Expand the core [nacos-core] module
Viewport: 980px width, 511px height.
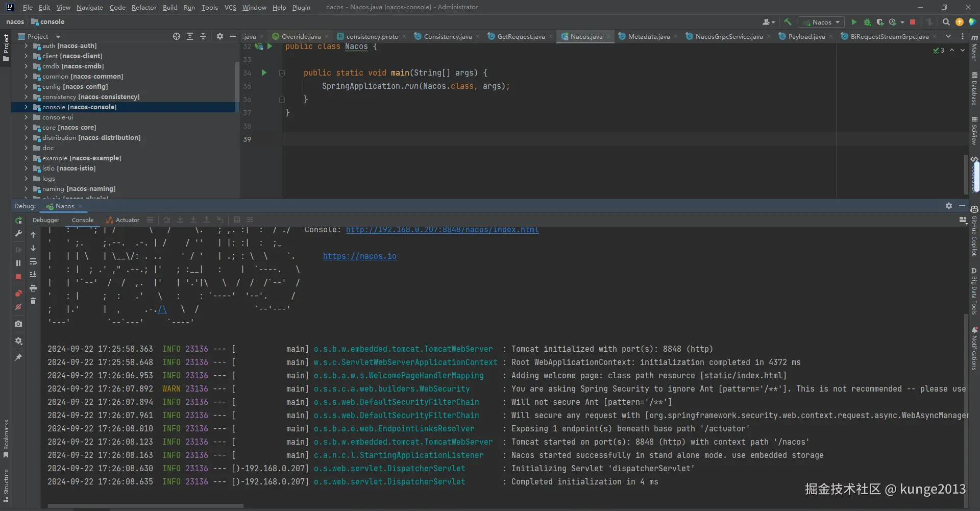[x=26, y=128]
